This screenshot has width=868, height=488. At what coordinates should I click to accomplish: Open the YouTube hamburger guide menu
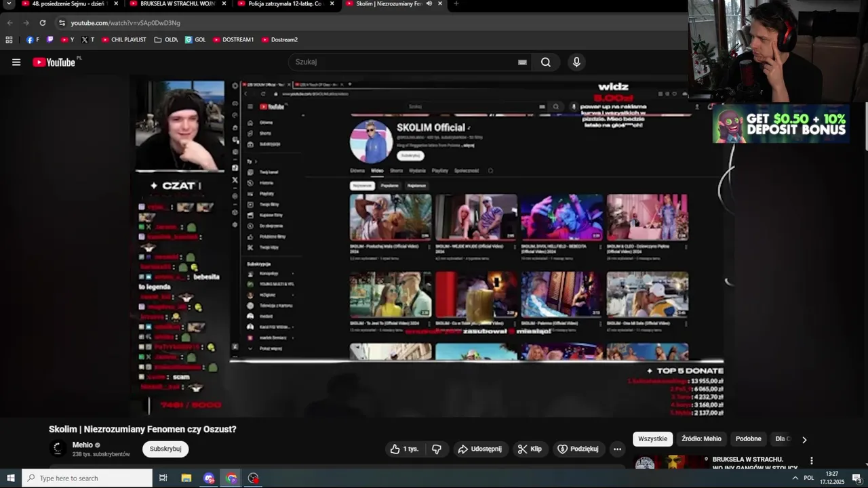tap(16, 62)
